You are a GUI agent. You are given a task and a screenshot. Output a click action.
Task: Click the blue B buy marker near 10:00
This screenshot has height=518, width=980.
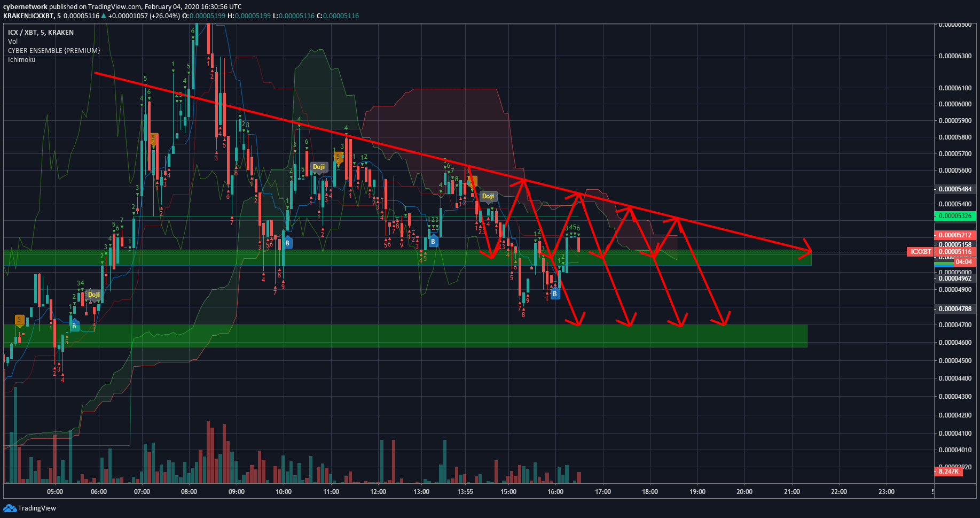pos(287,243)
